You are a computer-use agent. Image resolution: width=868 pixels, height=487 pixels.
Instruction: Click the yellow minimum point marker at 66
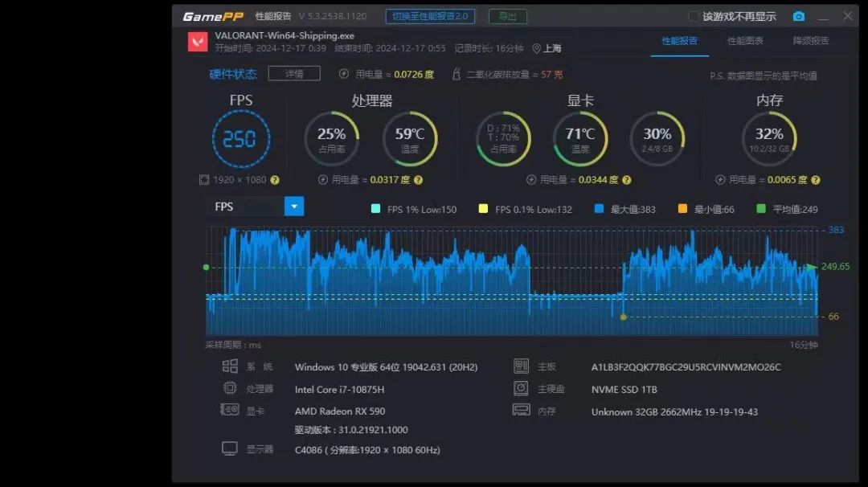pos(624,317)
